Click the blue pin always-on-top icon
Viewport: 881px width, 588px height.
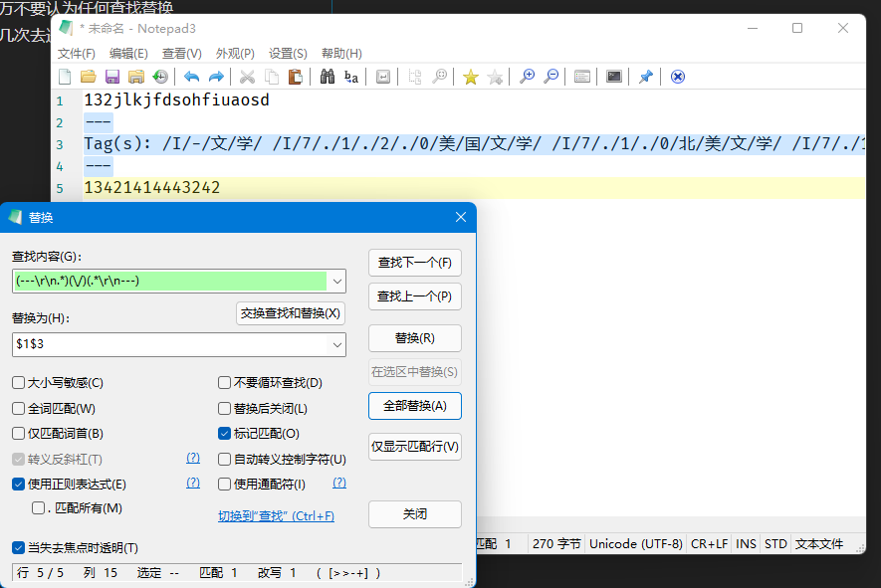[645, 77]
